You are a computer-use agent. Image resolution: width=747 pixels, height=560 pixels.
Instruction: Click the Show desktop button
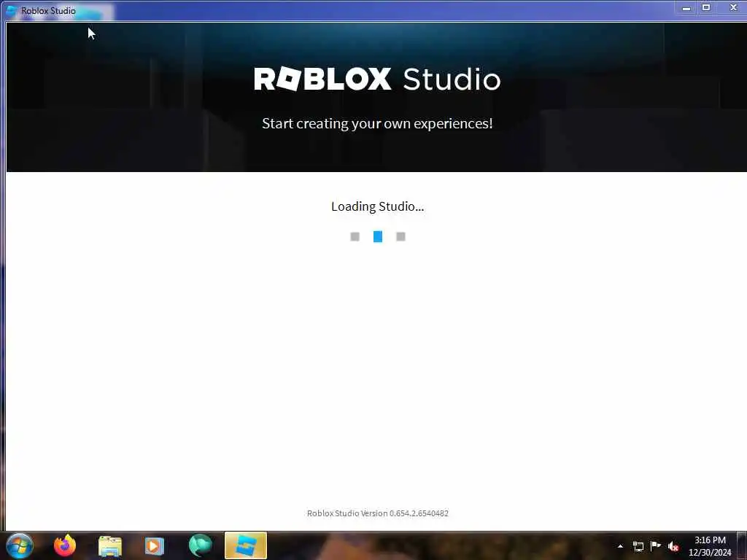pyautogui.click(x=743, y=545)
